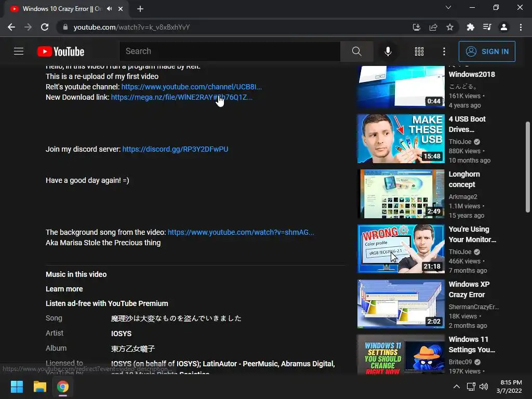The image size is (532, 399).
Task: Open the volume tray icon
Action: (x=484, y=387)
